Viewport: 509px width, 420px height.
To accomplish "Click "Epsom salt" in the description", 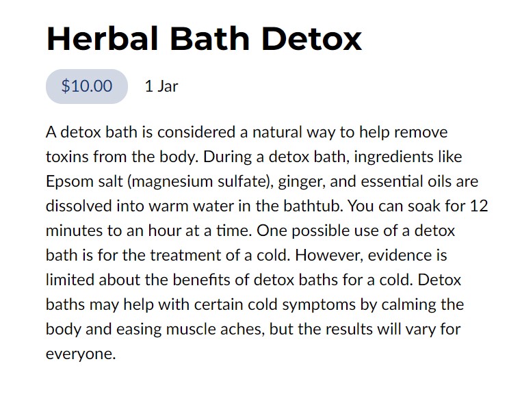I will (x=84, y=181).
